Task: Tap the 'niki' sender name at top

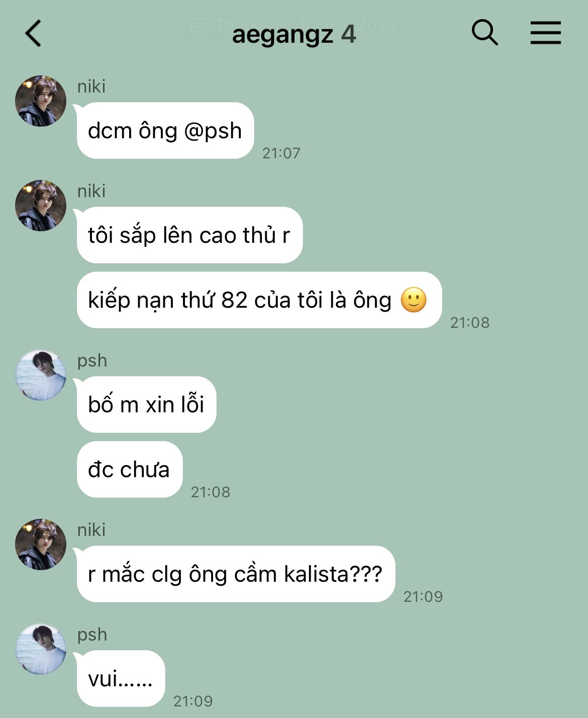Action: (x=91, y=86)
